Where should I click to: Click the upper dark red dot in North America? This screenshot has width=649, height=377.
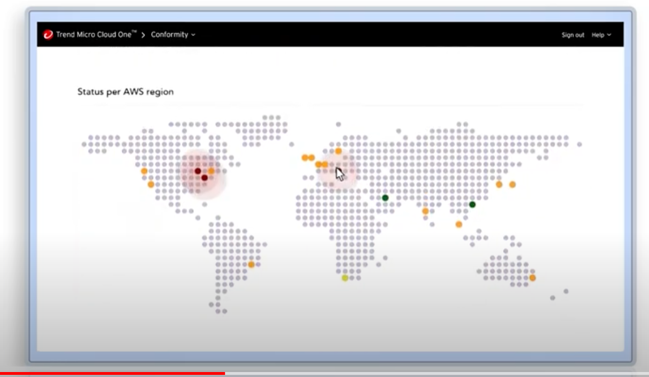point(198,171)
